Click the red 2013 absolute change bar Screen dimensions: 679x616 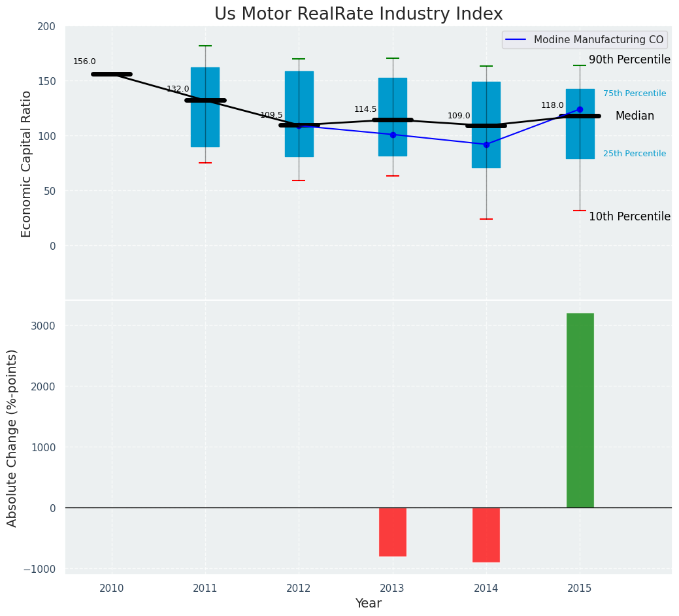point(392,532)
